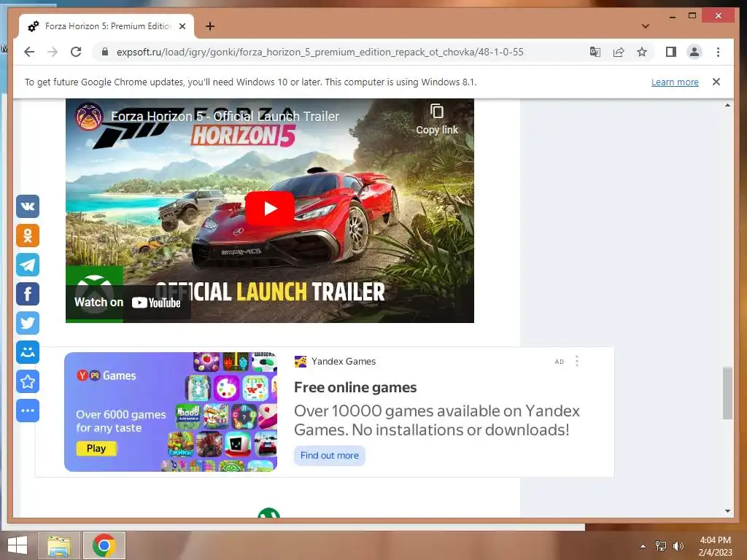Screen dimensions: 747x560
Task: Toggle Chrome side panel
Action: [671, 52]
